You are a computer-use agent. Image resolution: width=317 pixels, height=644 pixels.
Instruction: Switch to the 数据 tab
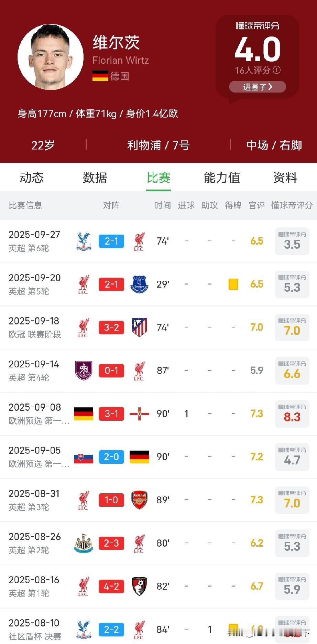[95, 178]
